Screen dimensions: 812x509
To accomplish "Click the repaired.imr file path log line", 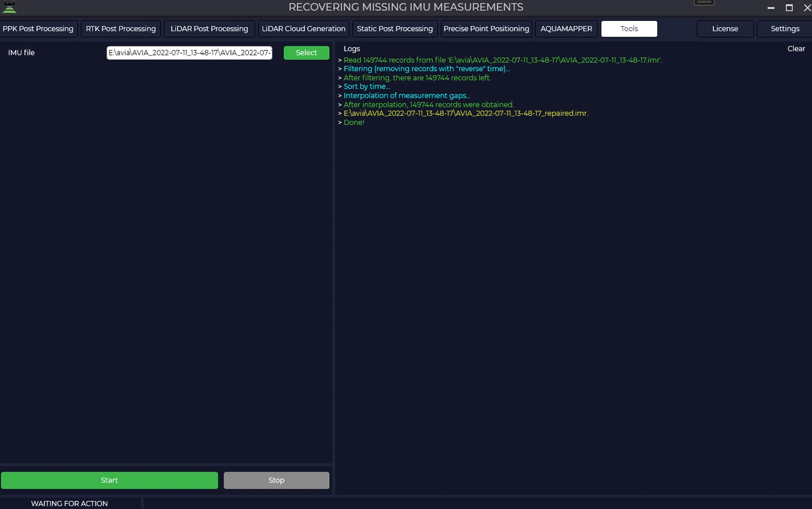I will point(465,114).
